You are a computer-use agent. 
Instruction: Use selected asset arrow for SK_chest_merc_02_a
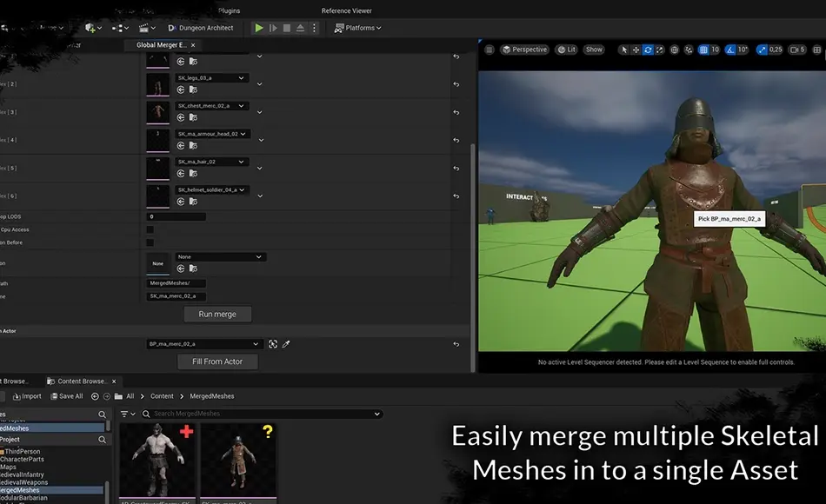(181, 117)
